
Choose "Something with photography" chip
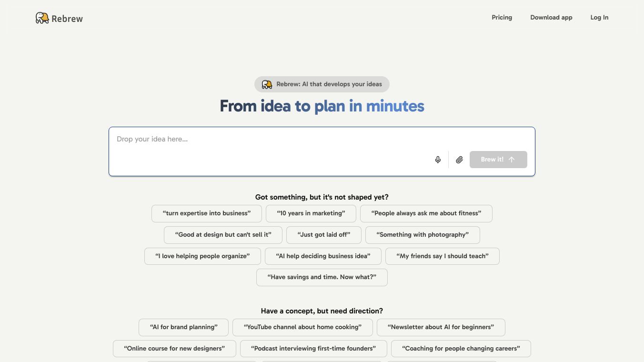(423, 235)
